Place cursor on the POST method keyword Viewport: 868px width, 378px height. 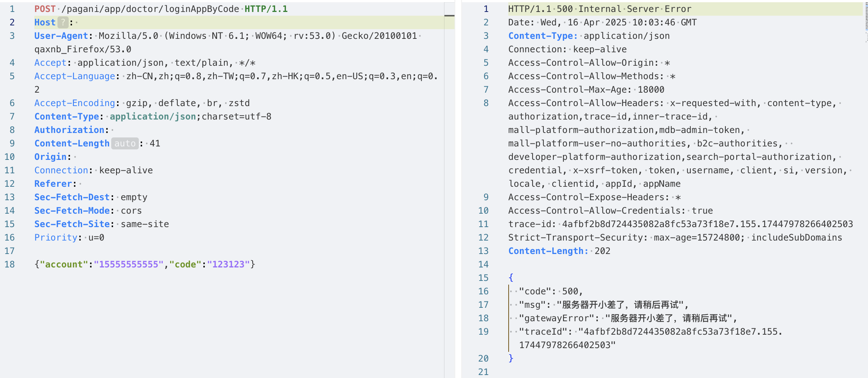[45, 9]
